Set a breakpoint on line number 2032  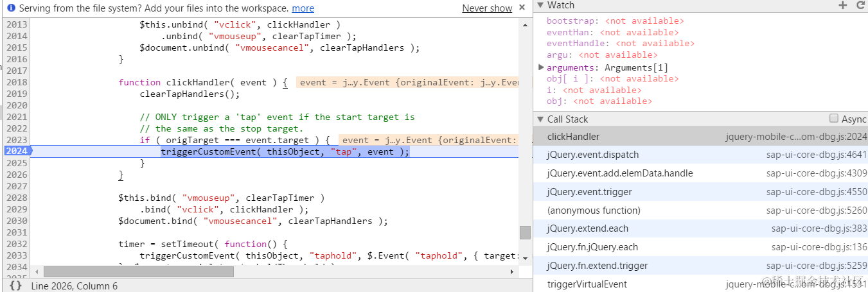click(x=17, y=244)
